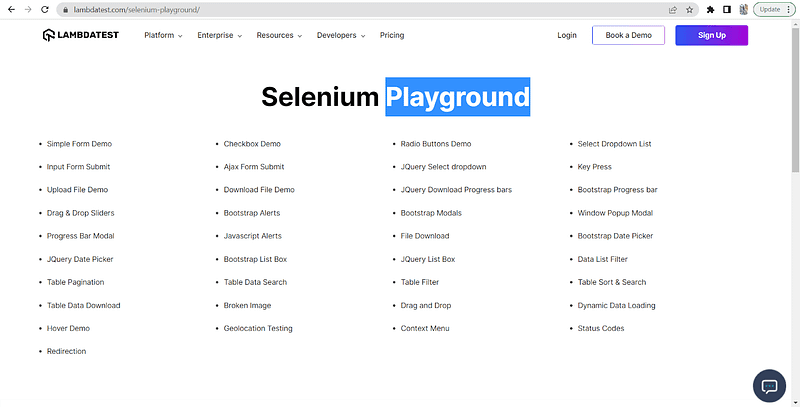Bookmark this page with the star
Image resolution: width=800 pixels, height=407 pixels.
(690, 10)
